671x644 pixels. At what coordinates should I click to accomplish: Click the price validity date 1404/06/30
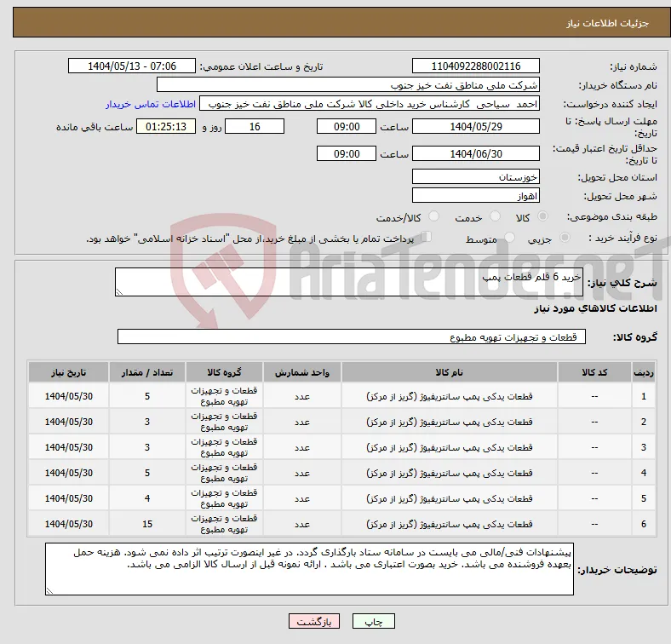click(x=475, y=153)
